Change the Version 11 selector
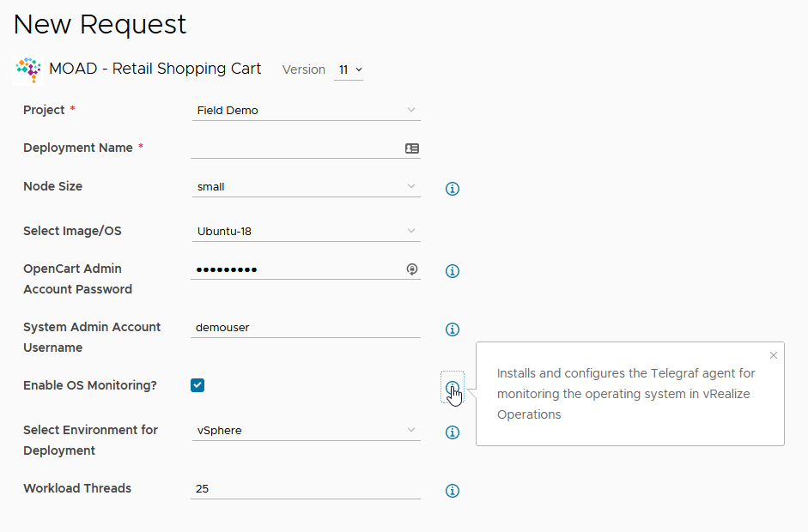 click(349, 70)
